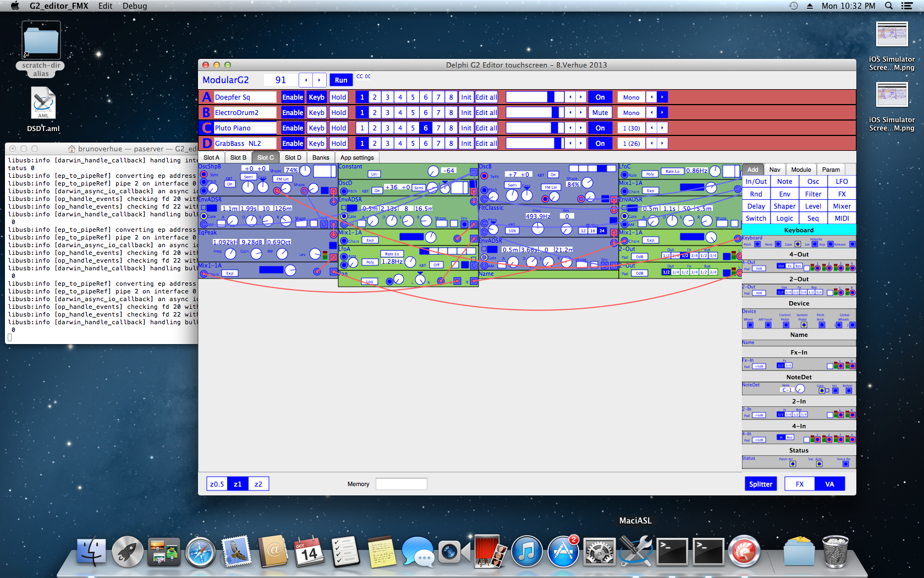Toggle Hold for slot C Pluto Piano
This screenshot has width=924, height=578.
339,128
